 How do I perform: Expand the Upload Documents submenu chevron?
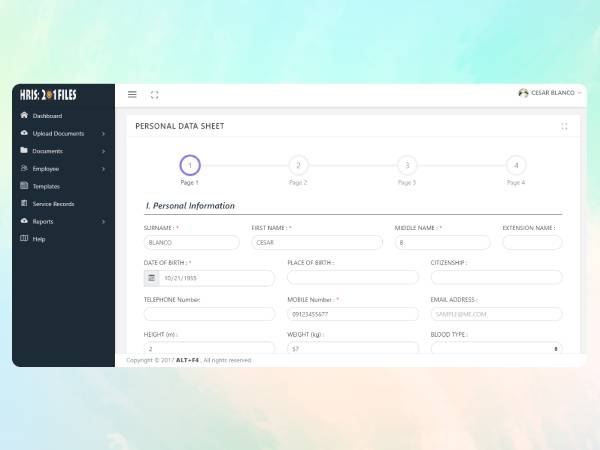pyautogui.click(x=103, y=134)
